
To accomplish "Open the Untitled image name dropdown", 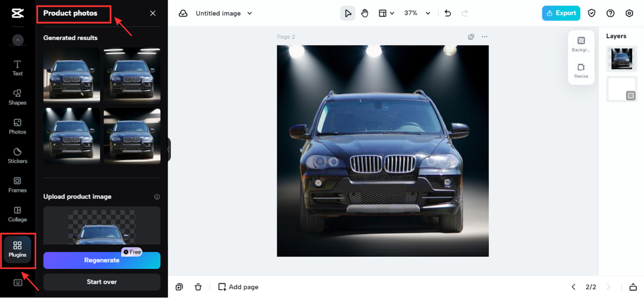I will (x=224, y=13).
